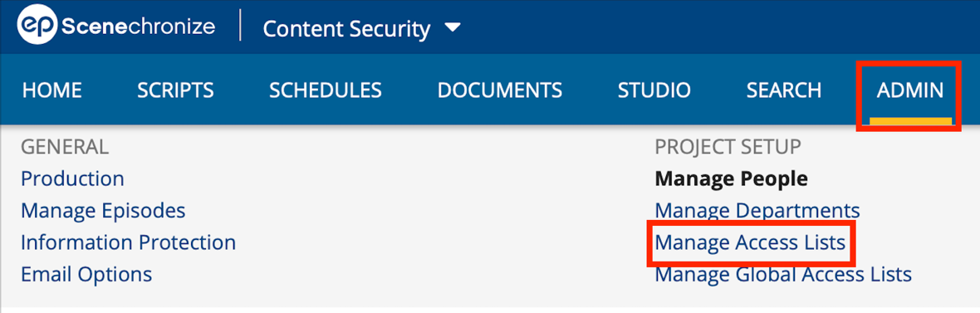Click the PROJECT SETUP section heading
Screen dimensions: 980x313
pos(728,148)
